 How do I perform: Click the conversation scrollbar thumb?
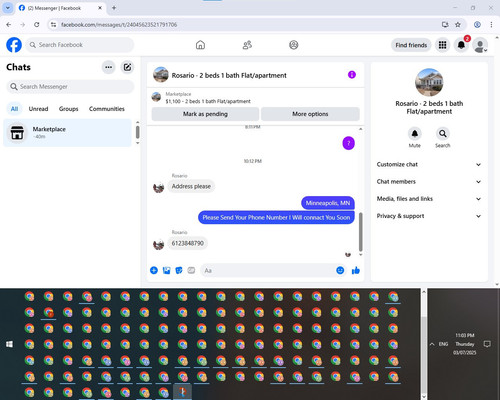(x=360, y=232)
